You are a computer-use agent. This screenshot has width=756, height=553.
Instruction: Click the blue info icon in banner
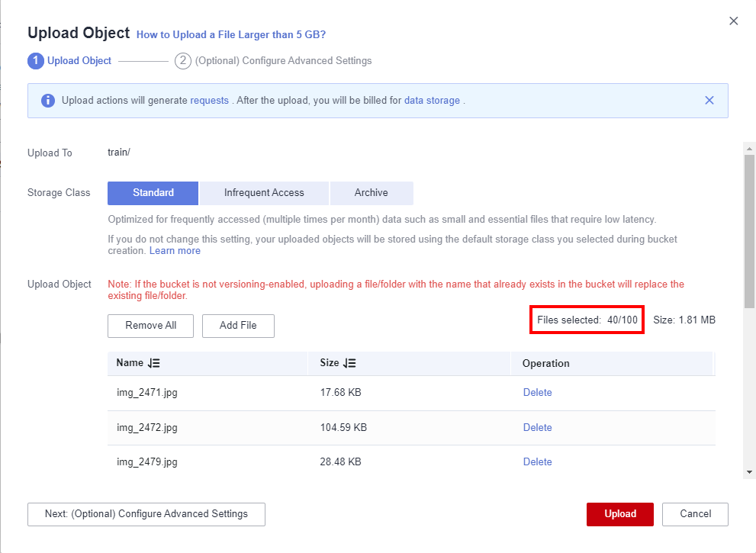[x=48, y=101]
